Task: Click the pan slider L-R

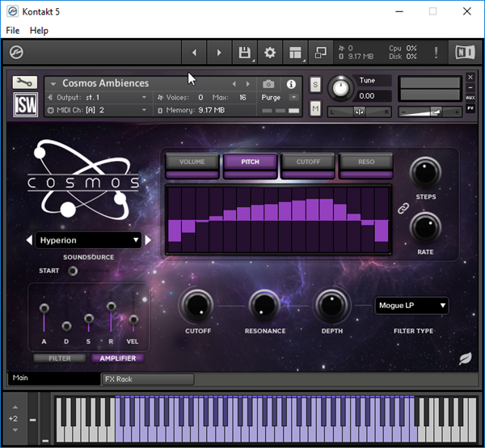Action: coord(360,112)
